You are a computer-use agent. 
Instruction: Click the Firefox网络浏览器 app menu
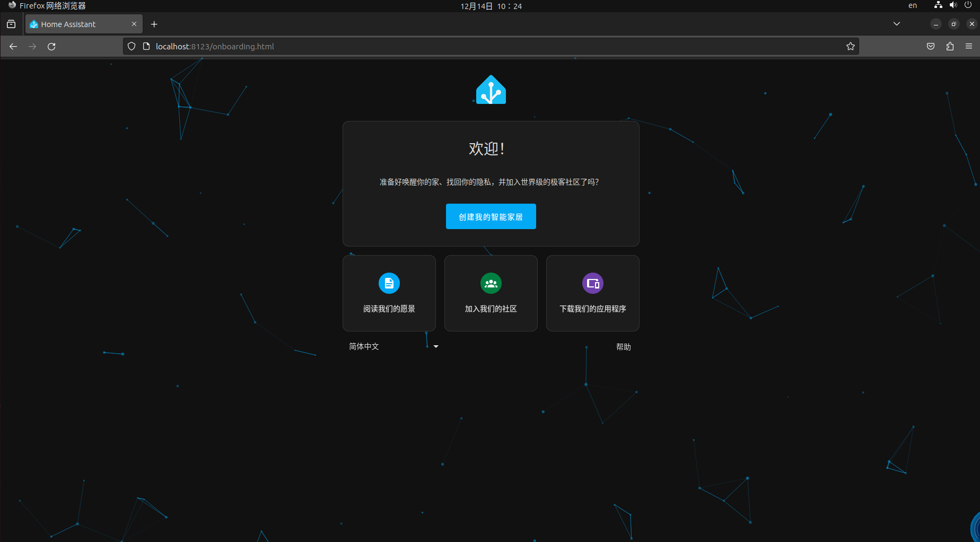[47, 6]
